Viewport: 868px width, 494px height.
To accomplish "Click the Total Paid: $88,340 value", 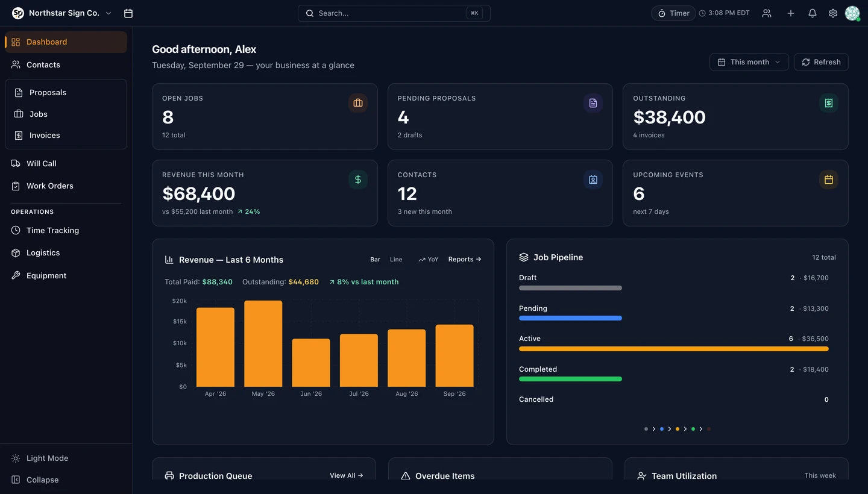I will click(x=217, y=282).
